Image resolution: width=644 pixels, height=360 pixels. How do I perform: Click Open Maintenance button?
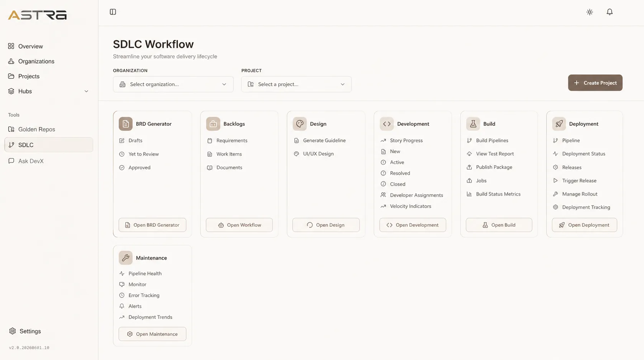(152, 334)
